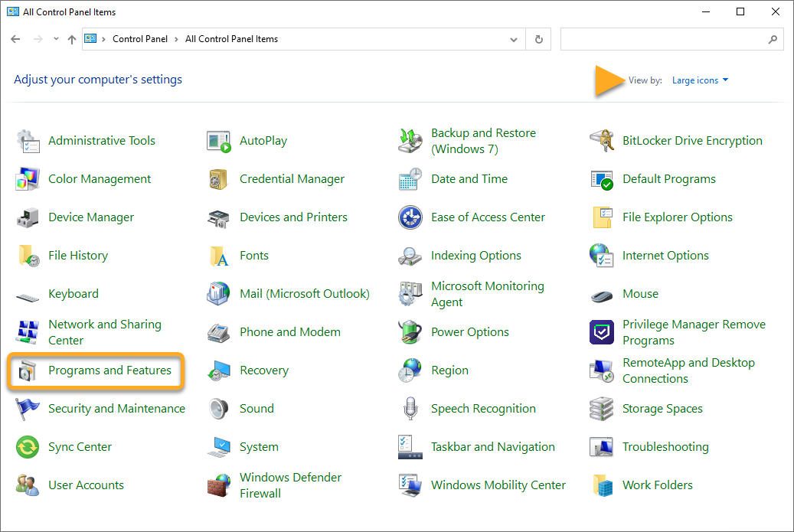Viewport: 794px width, 532px height.
Task: Click the Power Options battery icon
Action: [x=410, y=332]
